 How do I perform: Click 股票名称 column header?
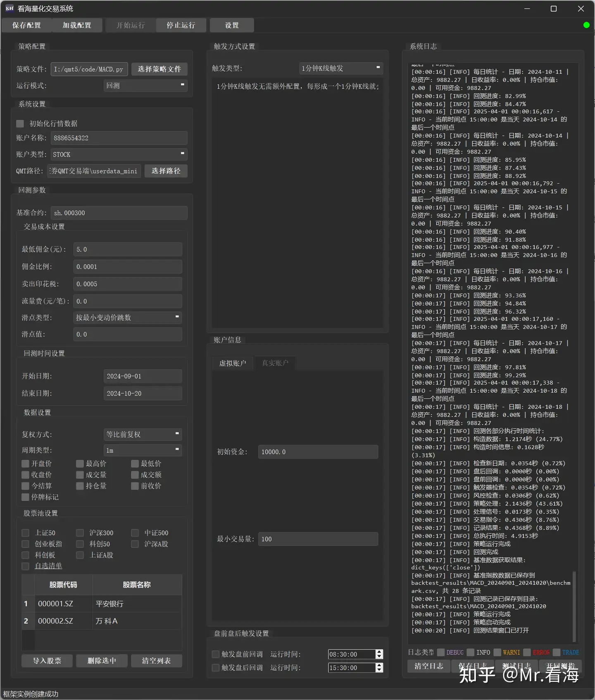pyautogui.click(x=137, y=585)
